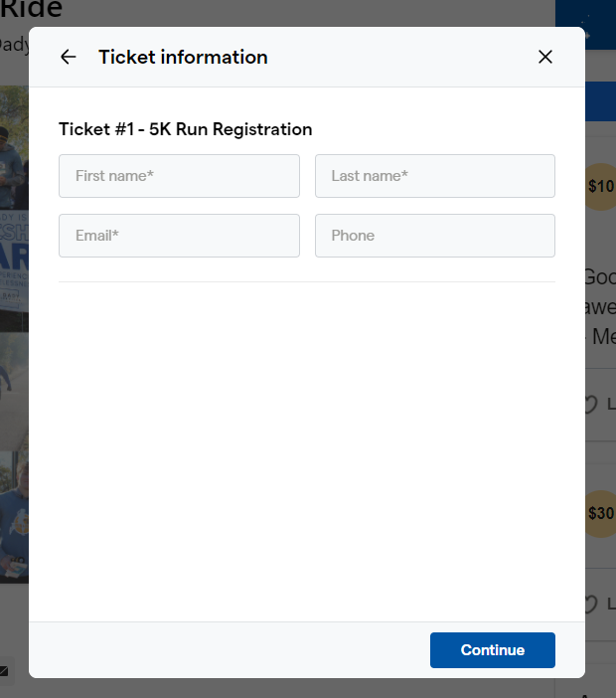The width and height of the screenshot is (616, 698).
Task: Click the Ticket information dialog title
Action: coord(183,57)
